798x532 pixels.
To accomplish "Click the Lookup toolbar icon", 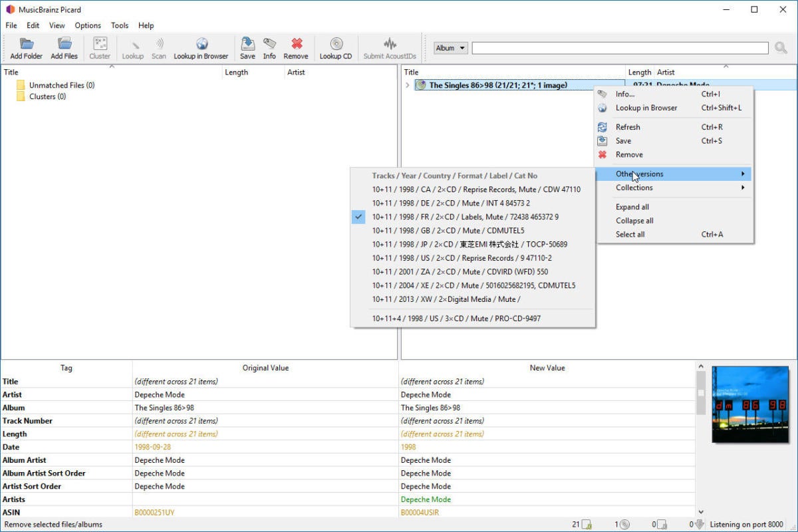I will [x=133, y=44].
